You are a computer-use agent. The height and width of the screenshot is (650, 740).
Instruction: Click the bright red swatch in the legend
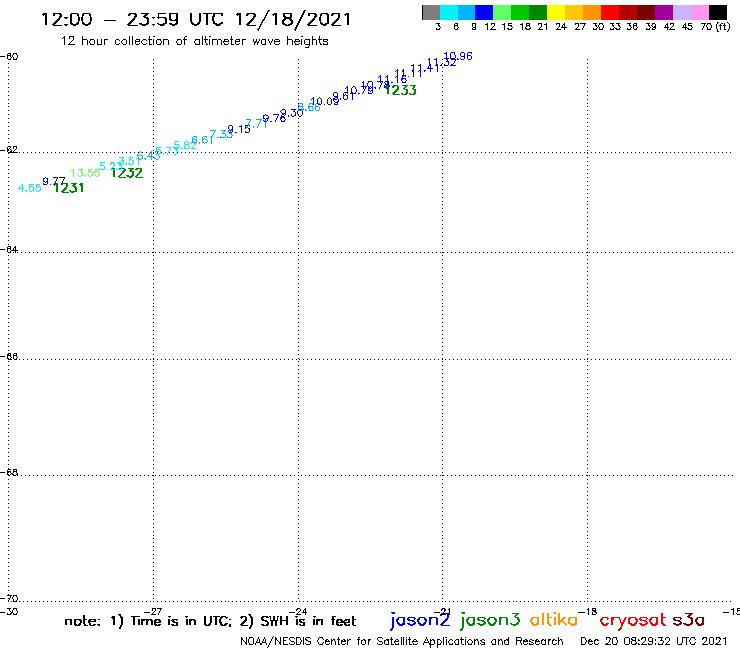610,12
